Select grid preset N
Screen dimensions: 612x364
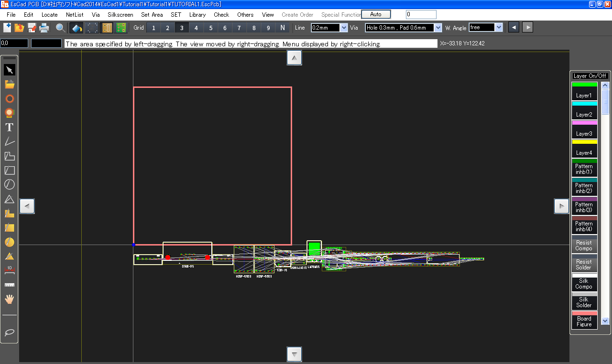point(283,28)
